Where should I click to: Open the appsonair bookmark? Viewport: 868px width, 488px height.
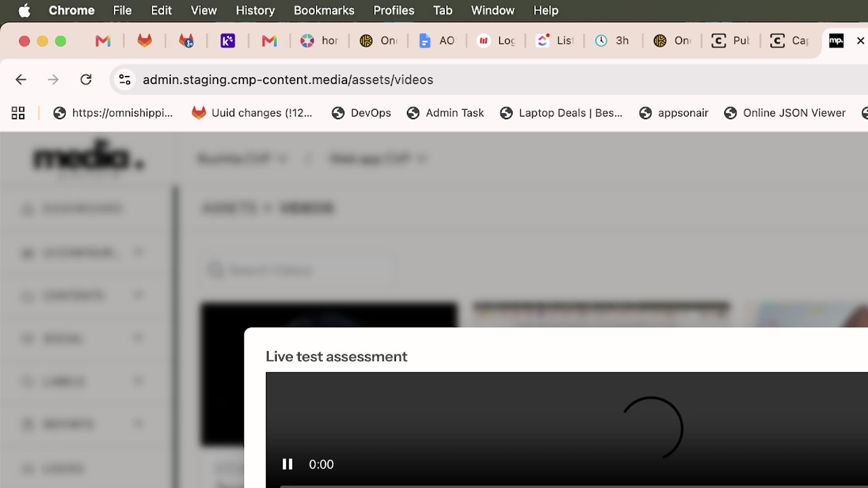pyautogui.click(x=674, y=113)
